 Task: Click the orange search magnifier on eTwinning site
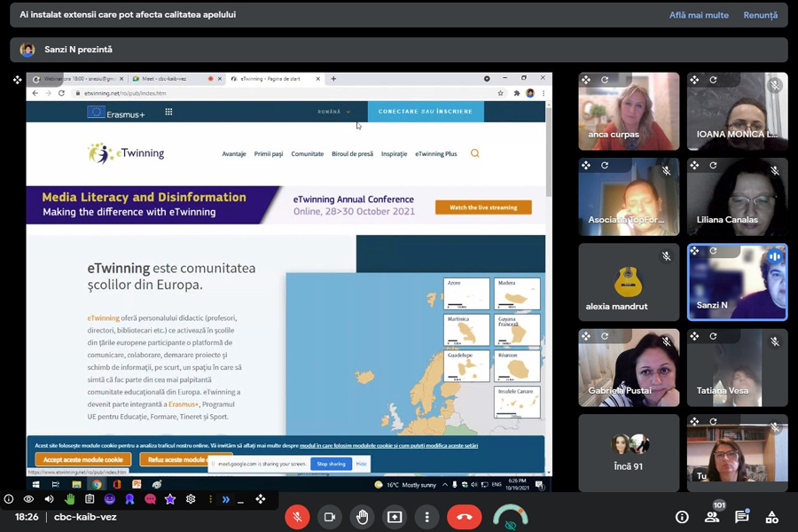tap(475, 153)
